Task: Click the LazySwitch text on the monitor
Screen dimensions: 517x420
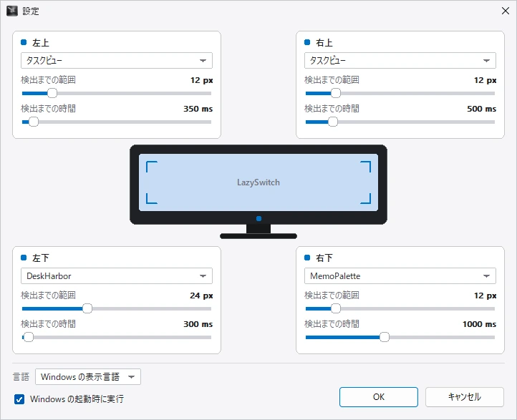Action: [x=258, y=182]
